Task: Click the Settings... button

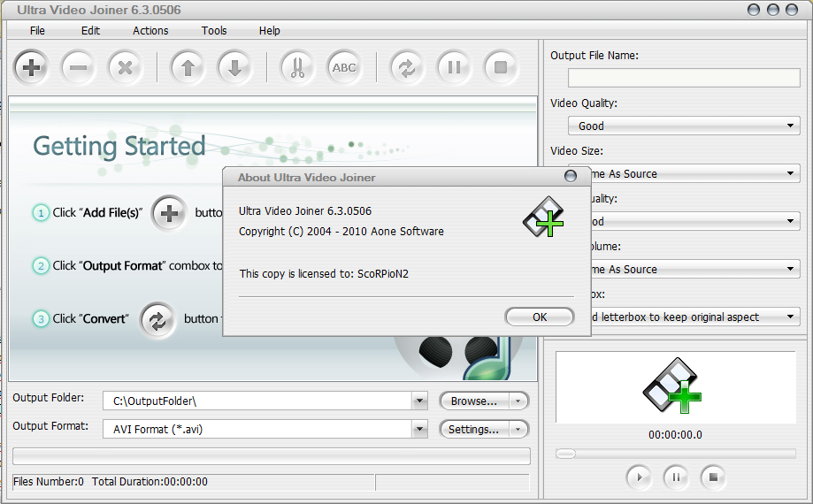Action: 474,429
